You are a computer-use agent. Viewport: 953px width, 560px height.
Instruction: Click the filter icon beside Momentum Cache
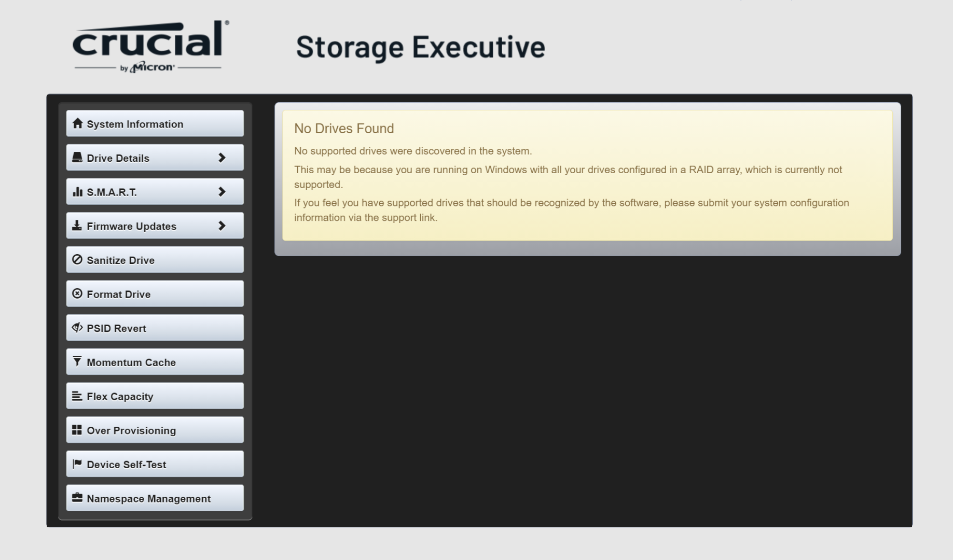click(77, 361)
